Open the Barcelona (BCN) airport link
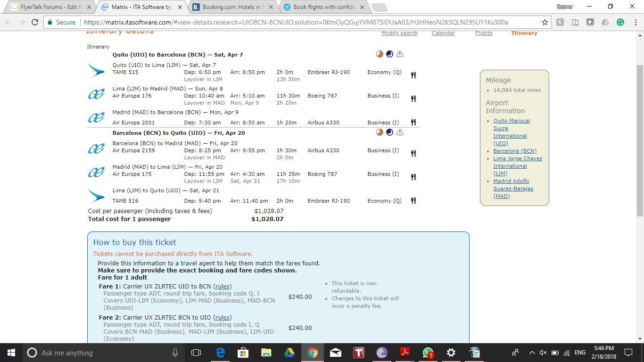Viewport: 644px width, 362px height. pyautogui.click(x=515, y=151)
